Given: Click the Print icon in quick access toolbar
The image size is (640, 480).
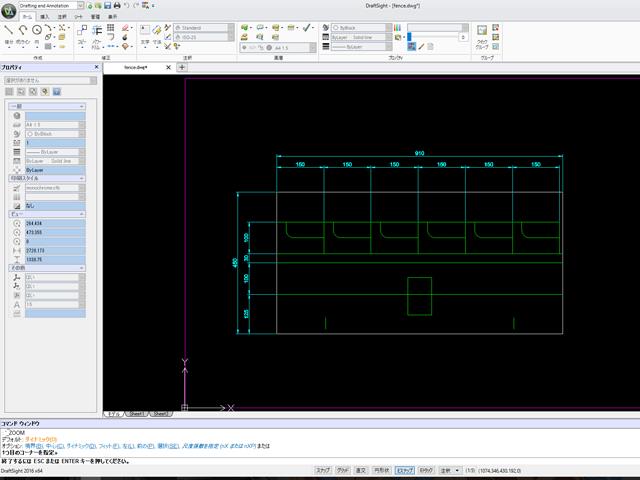Looking at the screenshot, I should point(117,6).
